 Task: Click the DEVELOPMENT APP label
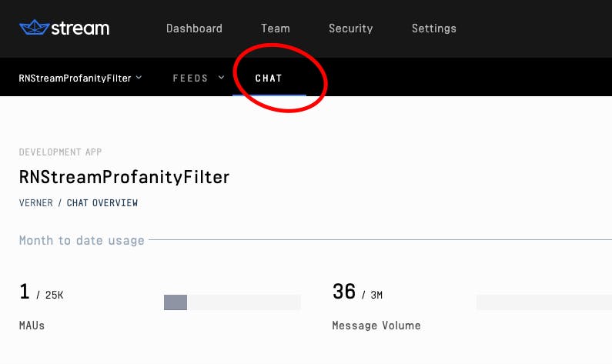coord(60,152)
